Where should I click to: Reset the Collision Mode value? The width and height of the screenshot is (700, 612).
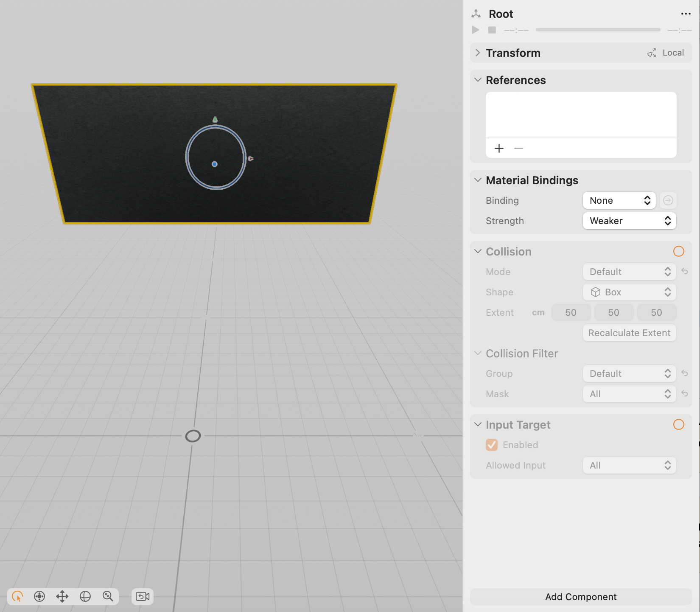pos(684,271)
